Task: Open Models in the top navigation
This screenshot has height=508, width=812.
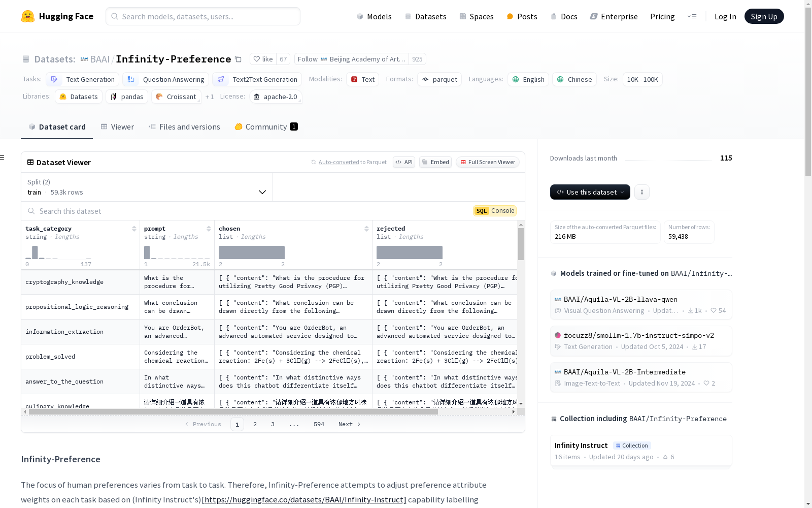Action: pyautogui.click(x=374, y=16)
